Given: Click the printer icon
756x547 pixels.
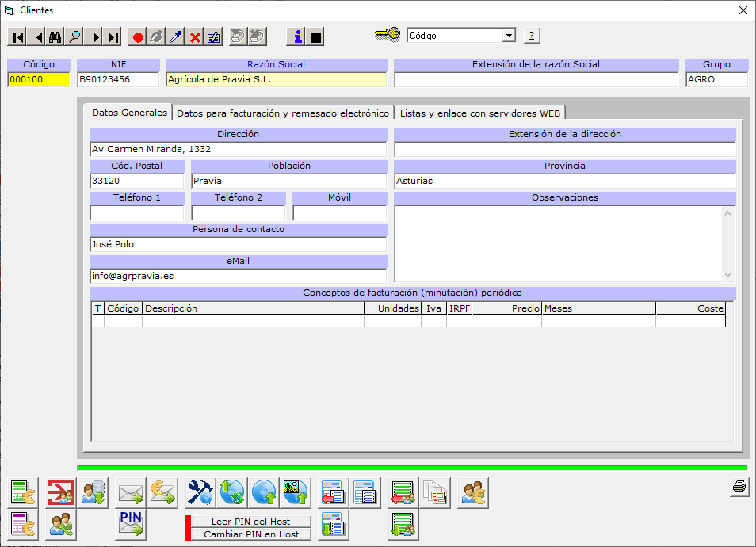Looking at the screenshot, I should 739,488.
